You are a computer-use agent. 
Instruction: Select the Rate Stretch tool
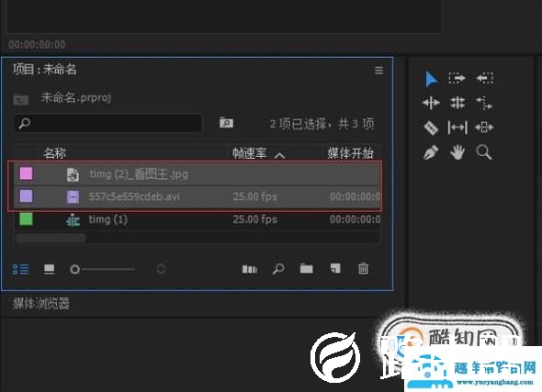point(484,103)
